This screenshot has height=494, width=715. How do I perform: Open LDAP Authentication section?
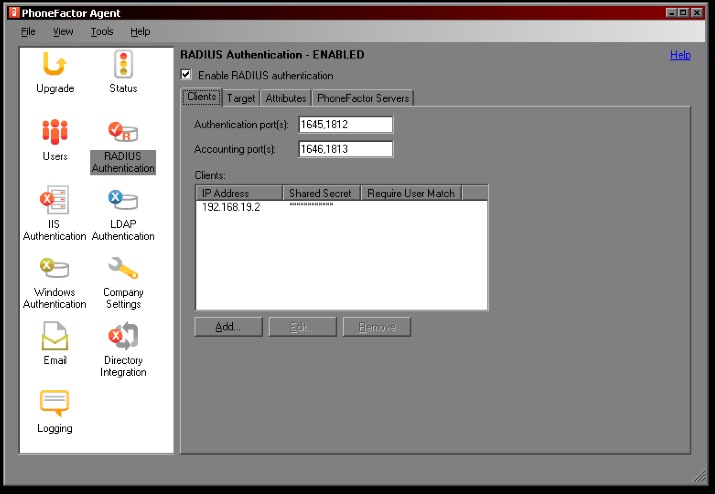123,202
